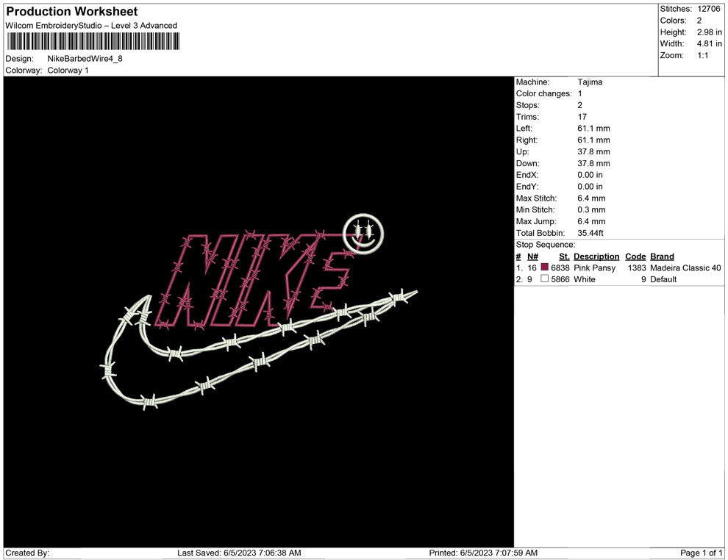The image size is (728, 560).
Task: Click the 'Description' column header
Action: pyautogui.click(x=596, y=256)
